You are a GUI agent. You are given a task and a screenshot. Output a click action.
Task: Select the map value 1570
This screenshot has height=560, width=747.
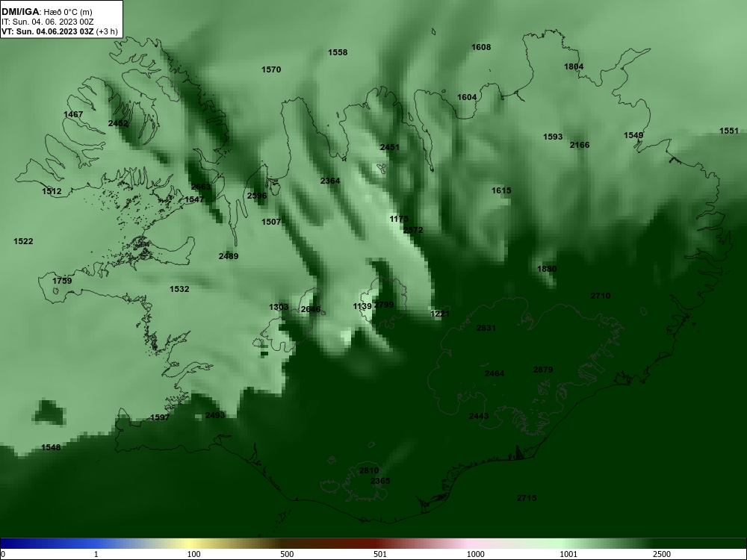click(x=271, y=69)
